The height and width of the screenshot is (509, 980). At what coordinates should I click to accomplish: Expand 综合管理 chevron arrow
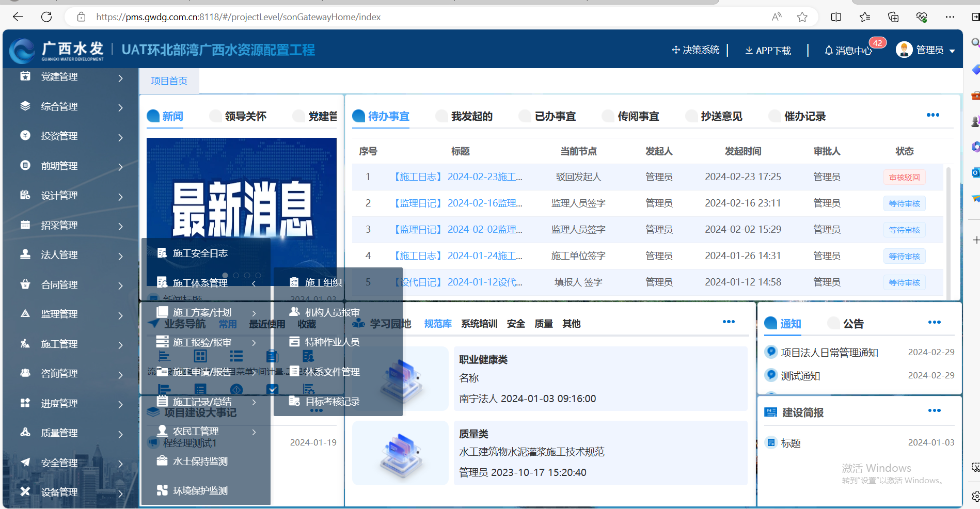click(120, 107)
